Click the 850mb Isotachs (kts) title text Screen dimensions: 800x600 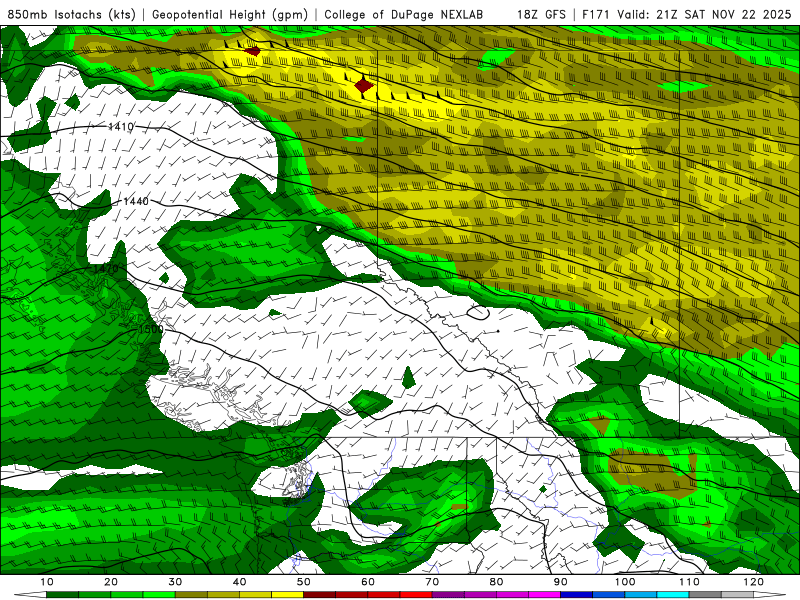[x=71, y=15]
